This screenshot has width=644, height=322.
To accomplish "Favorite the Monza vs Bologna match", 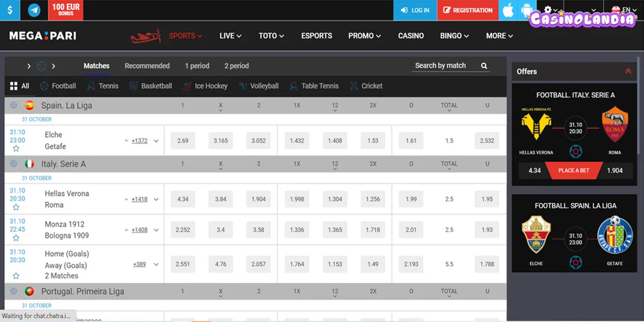I will pyautogui.click(x=16, y=238).
